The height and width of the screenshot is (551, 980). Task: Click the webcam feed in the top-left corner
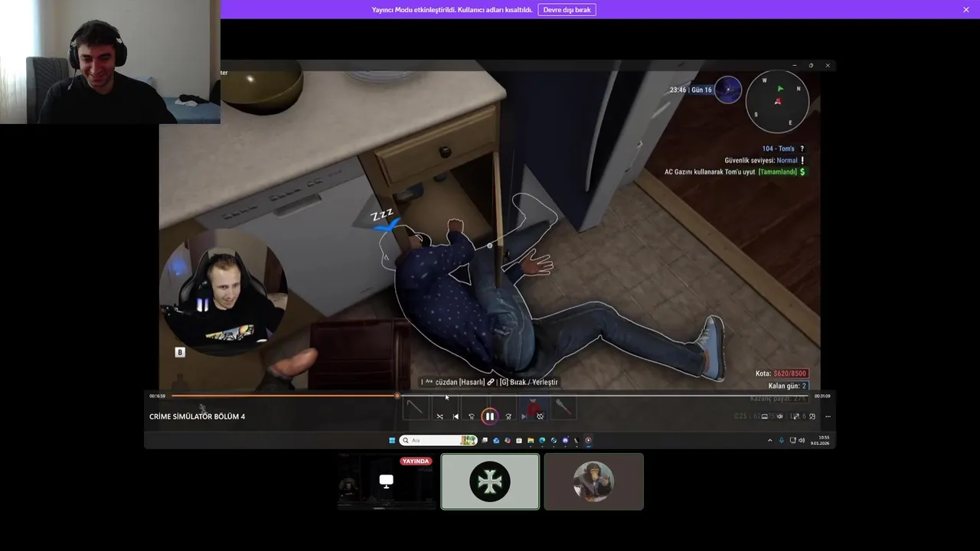110,62
